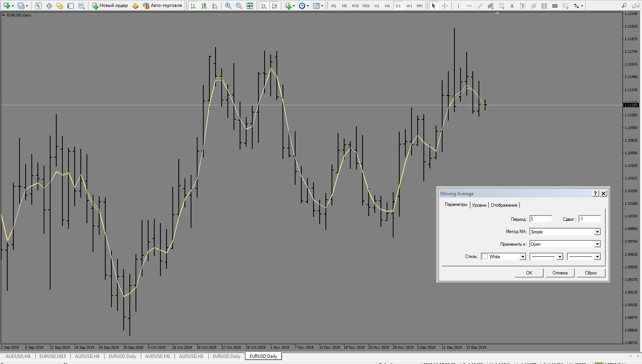Open the indicators list icon
Image resolution: width=642 pixels, height=364 pixels.
click(x=288, y=6)
